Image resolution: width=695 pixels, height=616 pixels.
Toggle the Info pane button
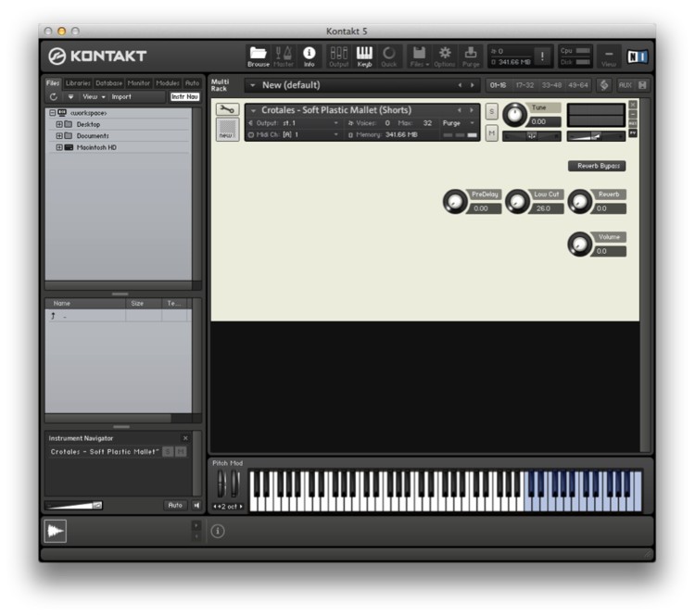click(x=309, y=57)
